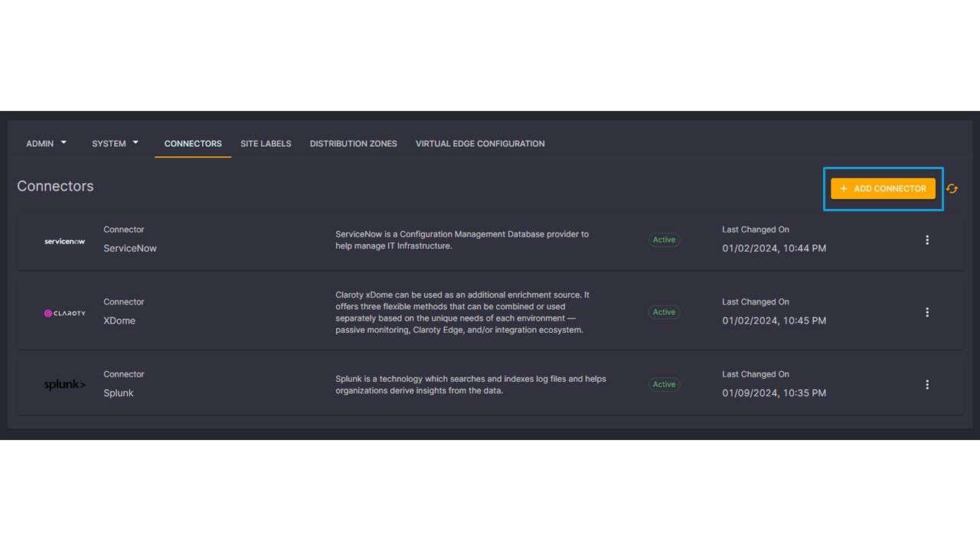The width and height of the screenshot is (980, 551).
Task: Click ServiceNow Active status badge
Action: 664,240
